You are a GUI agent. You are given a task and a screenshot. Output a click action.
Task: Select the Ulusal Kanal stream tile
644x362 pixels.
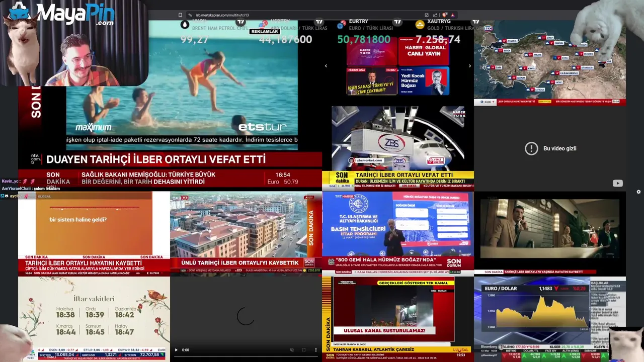[x=398, y=319]
